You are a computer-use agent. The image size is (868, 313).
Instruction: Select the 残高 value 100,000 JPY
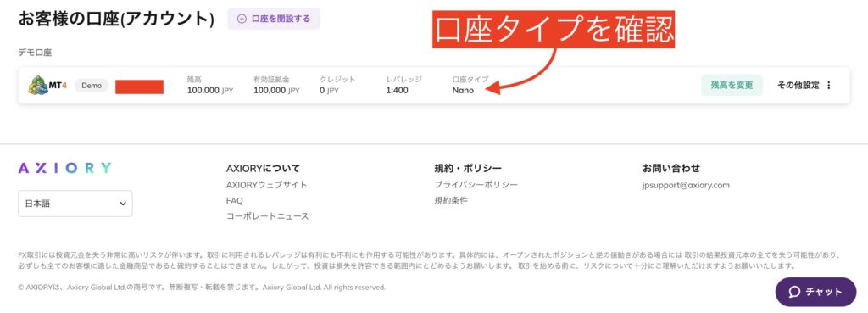click(210, 90)
